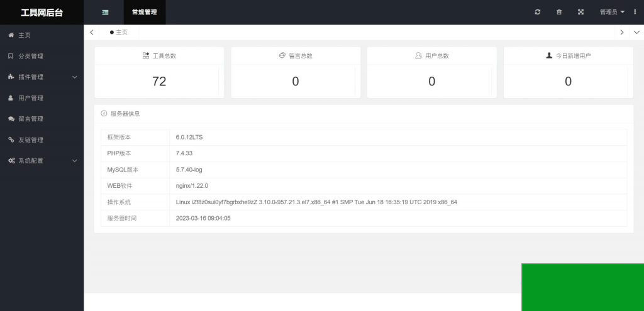
Task: Open the 管理员 account dropdown
Action: point(613,13)
